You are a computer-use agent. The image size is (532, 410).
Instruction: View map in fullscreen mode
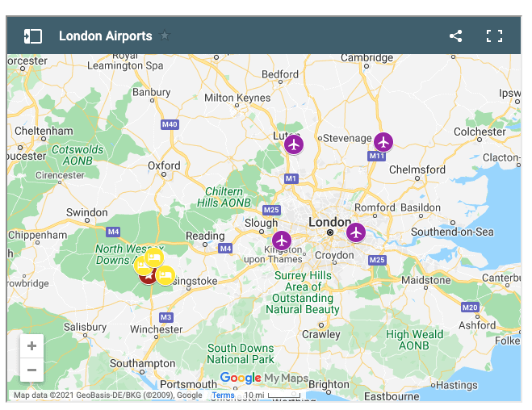click(x=494, y=36)
